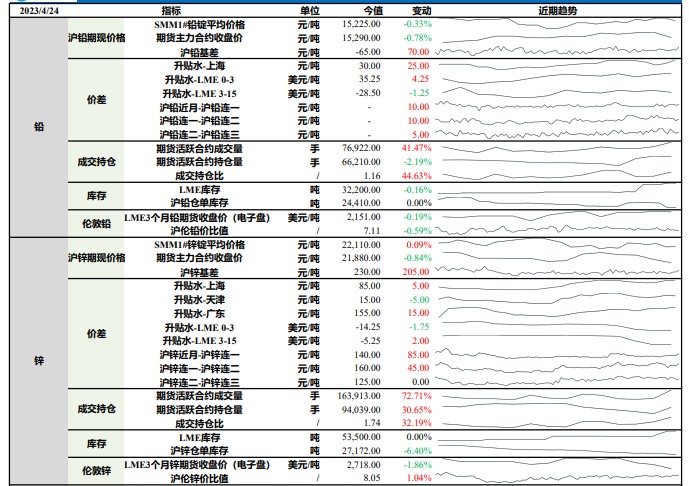Click the 沪铅连二-沪铅连三 indicator
689x486 pixels.
click(199, 135)
